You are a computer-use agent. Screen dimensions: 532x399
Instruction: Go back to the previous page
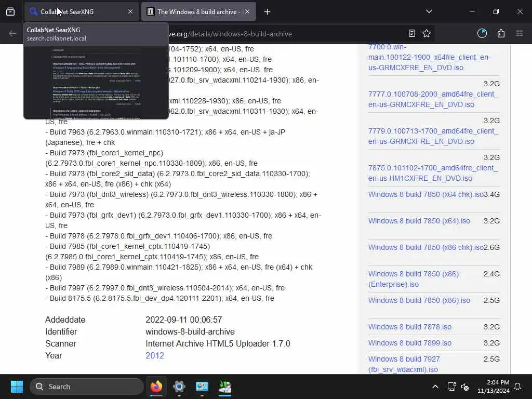point(12,34)
